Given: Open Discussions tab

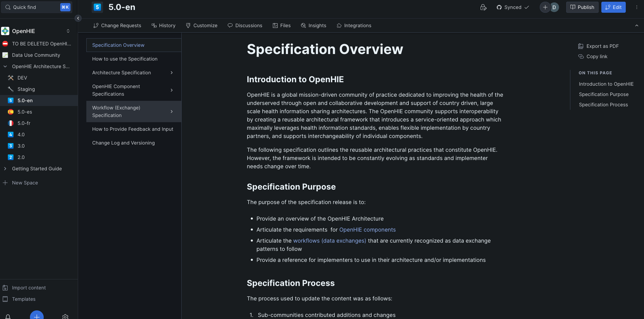Looking at the screenshot, I should point(245,25).
